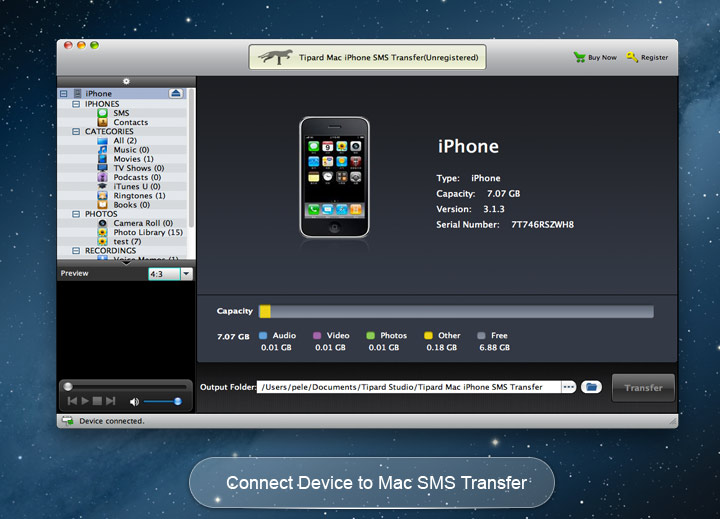Click the purple Video legend swatch
This screenshot has height=519, width=720.
click(x=317, y=335)
